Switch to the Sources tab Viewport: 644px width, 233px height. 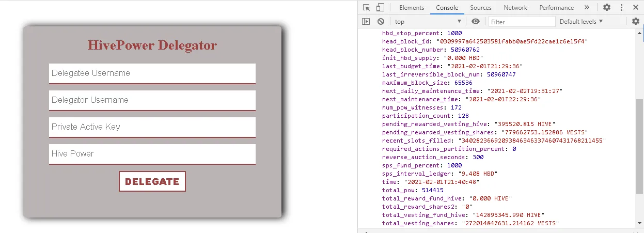(480, 7)
